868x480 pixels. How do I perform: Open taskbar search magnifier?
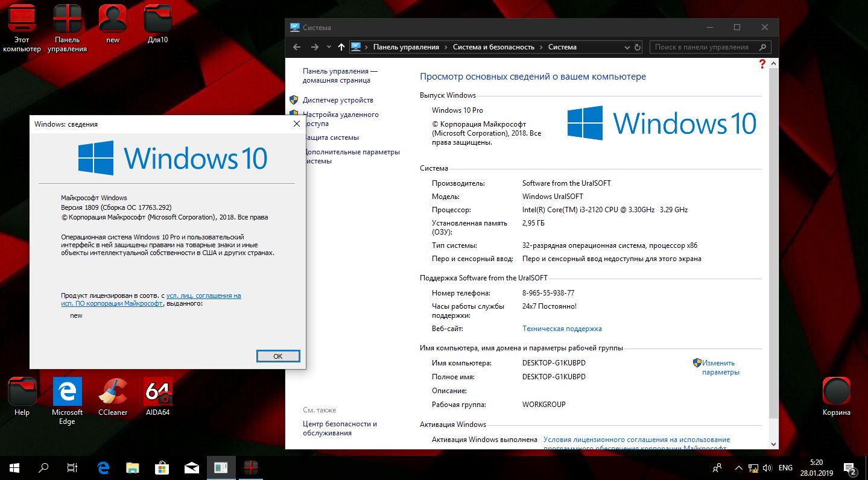point(43,467)
